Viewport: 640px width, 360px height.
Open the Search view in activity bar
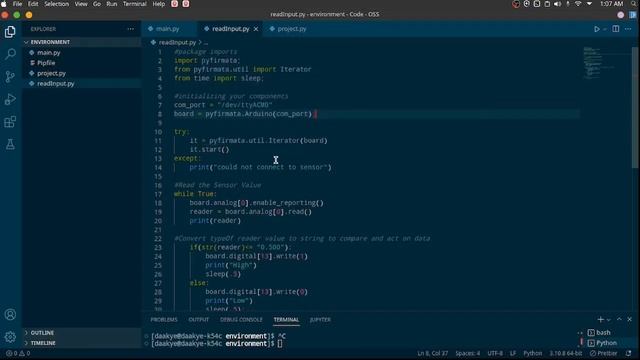point(10,54)
